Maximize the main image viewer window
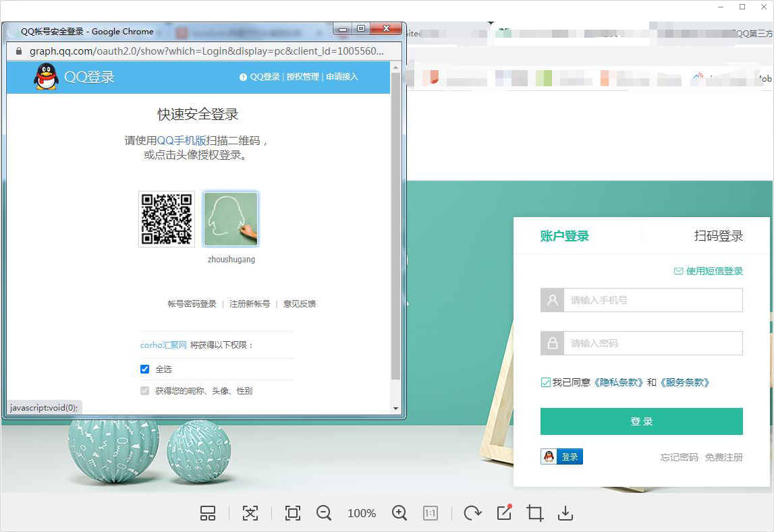The width and height of the screenshot is (774, 532). tap(742, 7)
